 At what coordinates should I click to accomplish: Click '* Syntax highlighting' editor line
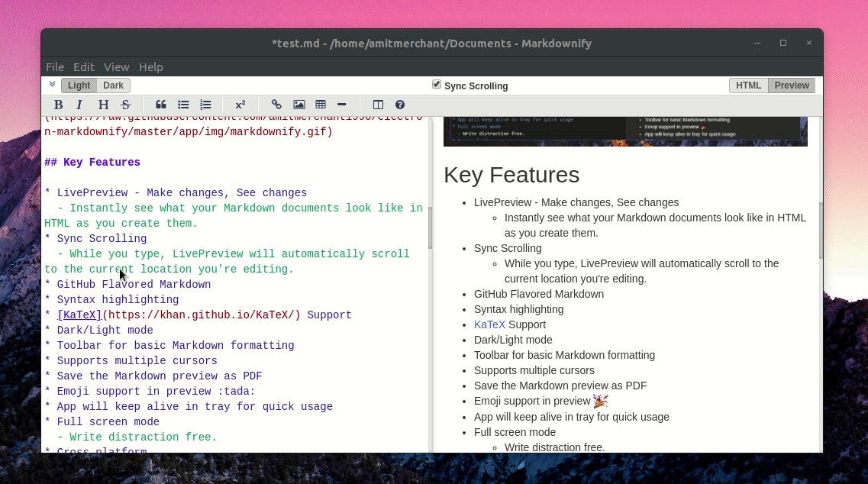(111, 299)
